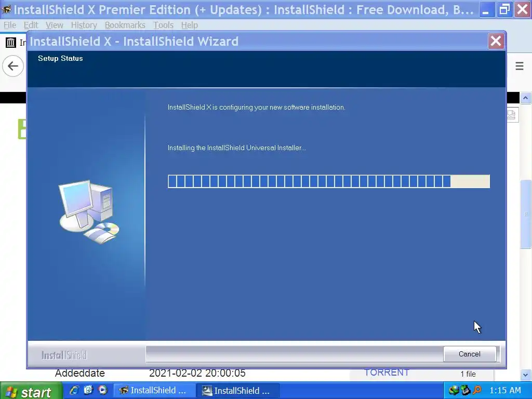Close the InstallShield Wizard dialog
Image resolution: width=532 pixels, height=399 pixels.
pyautogui.click(x=496, y=41)
